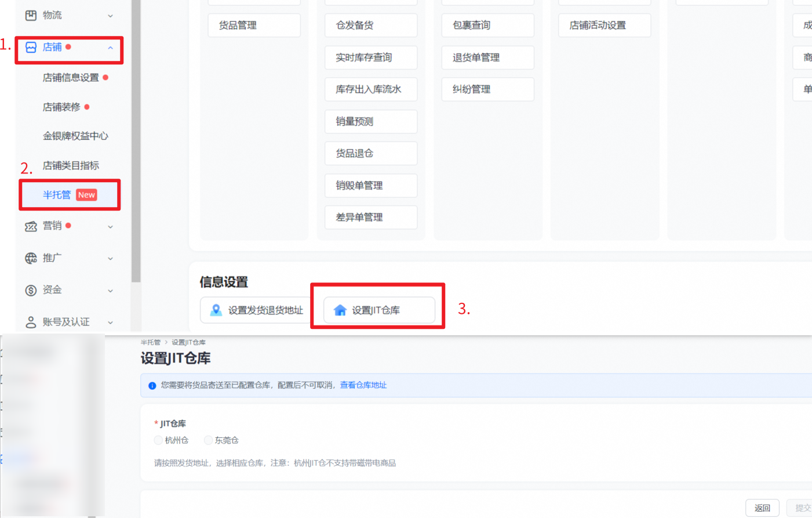Click the 返回 button
812x518 pixels.
coord(762,508)
